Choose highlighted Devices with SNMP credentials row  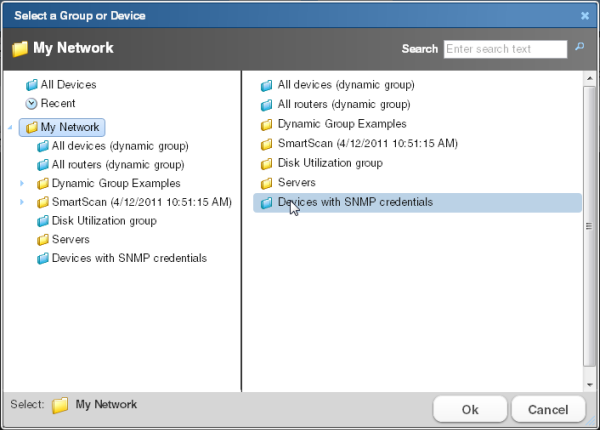[x=417, y=202]
